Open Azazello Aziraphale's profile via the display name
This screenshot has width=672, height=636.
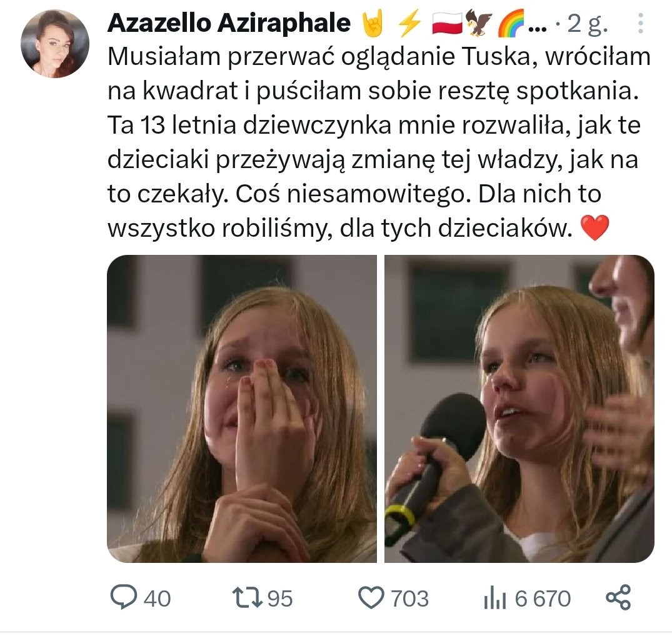tap(229, 22)
